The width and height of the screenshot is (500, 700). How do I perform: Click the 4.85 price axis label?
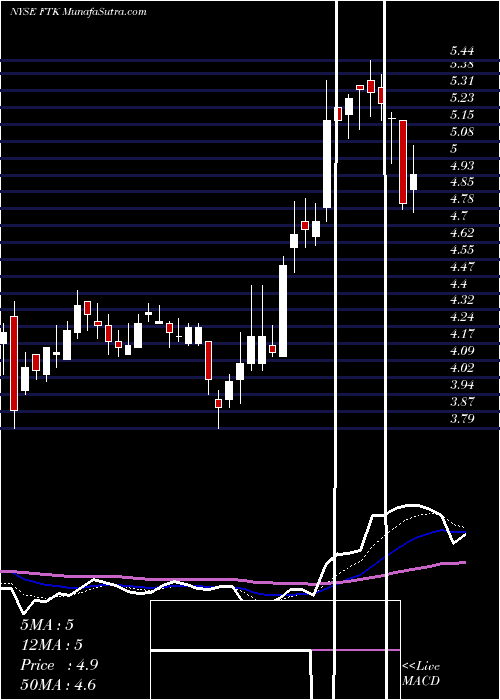tap(462, 182)
